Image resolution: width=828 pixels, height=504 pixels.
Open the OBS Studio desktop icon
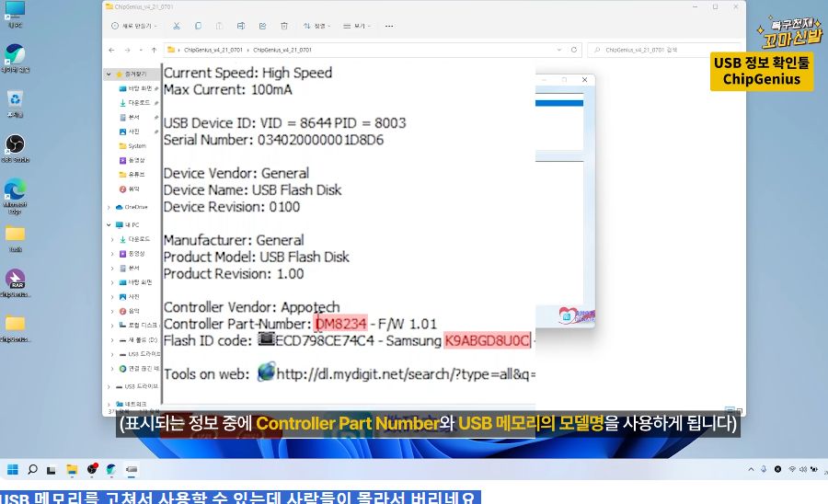click(16, 148)
